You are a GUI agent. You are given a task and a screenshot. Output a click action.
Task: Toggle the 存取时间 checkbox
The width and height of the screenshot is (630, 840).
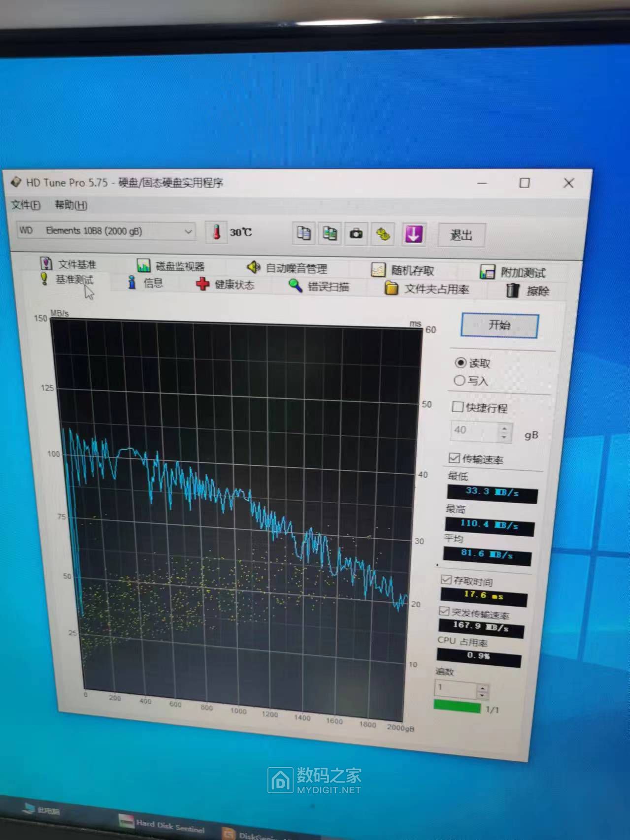[446, 580]
